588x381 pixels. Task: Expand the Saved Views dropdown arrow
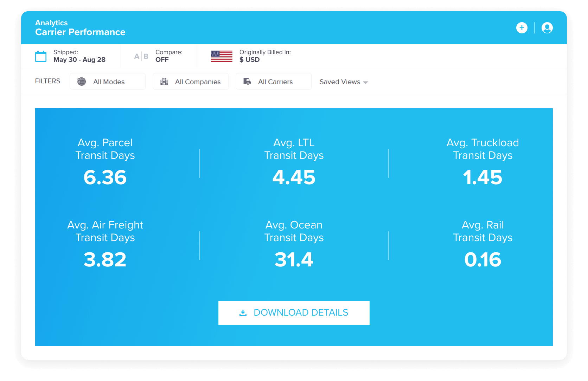365,83
